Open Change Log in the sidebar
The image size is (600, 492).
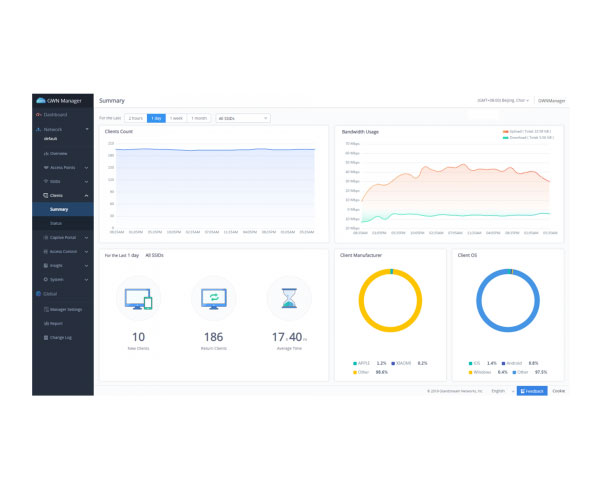point(62,337)
